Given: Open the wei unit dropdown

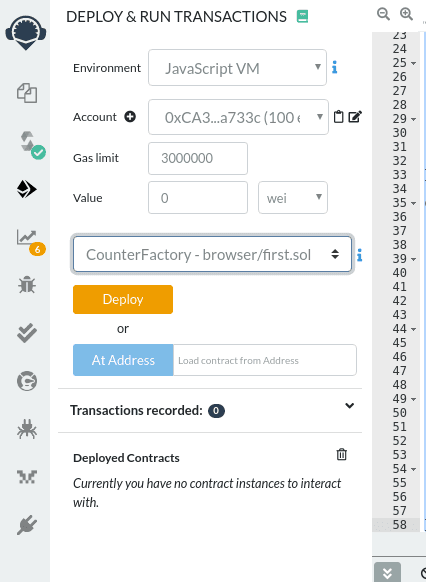Looking at the screenshot, I should point(293,197).
